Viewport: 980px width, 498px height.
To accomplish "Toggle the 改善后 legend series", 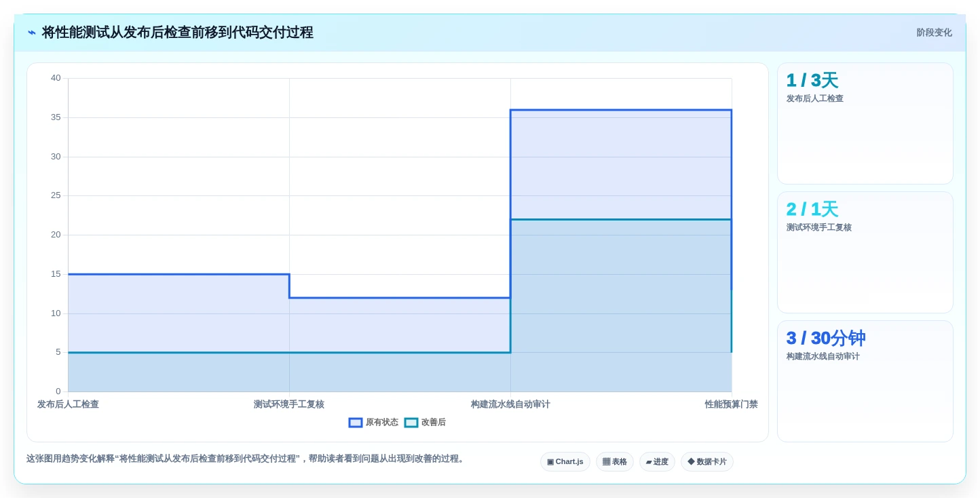I will tap(425, 422).
